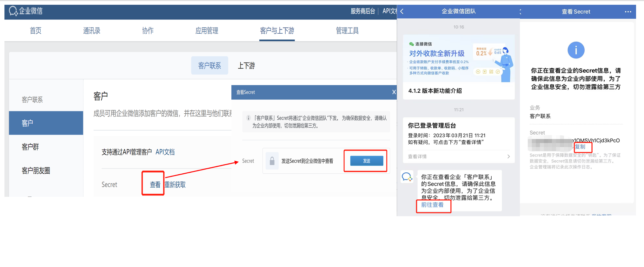The image size is (644, 267).
Task: Click the blue info icon on Secret page
Action: point(576,50)
